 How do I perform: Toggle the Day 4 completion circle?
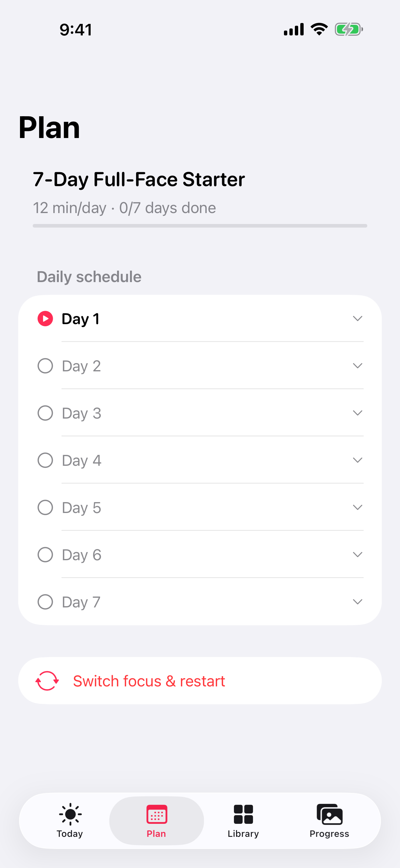[x=45, y=460]
